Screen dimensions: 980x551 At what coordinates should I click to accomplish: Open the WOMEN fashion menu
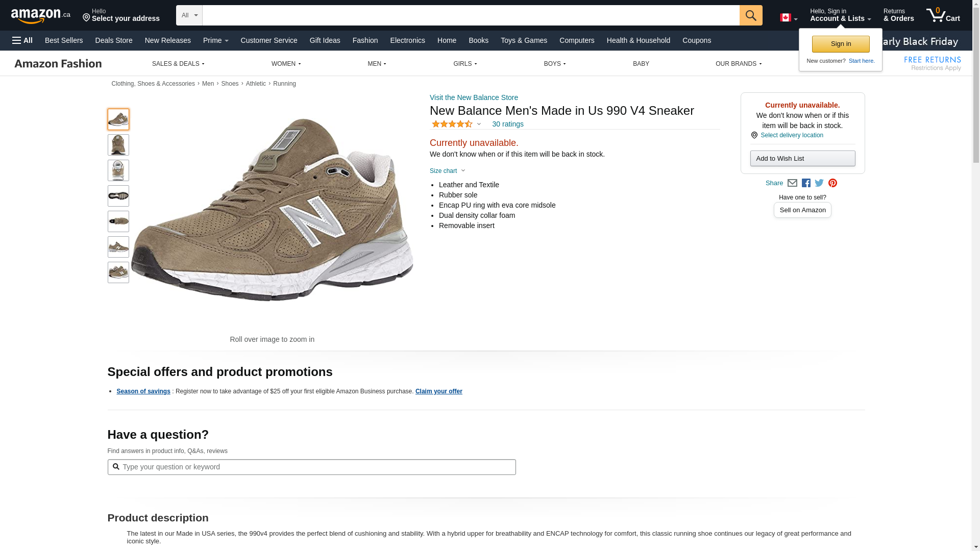[286, 64]
